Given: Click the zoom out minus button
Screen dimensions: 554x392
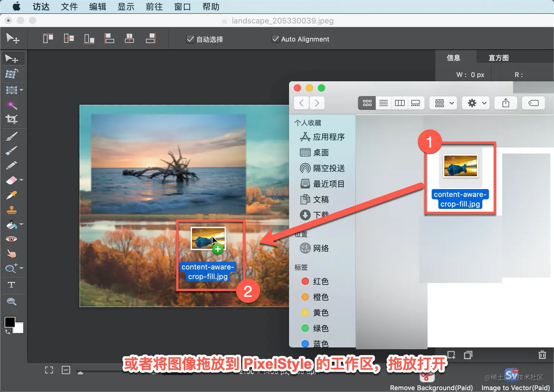Looking at the screenshot, I should [x=66, y=370].
